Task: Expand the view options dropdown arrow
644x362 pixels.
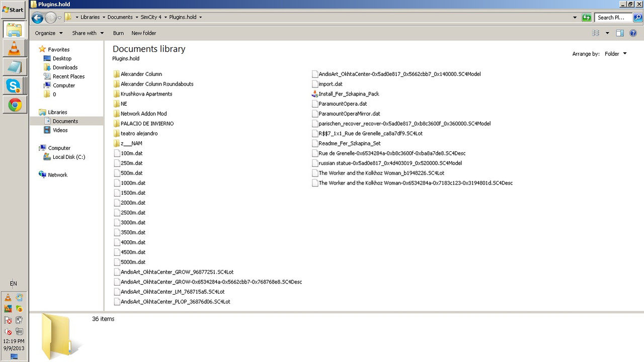Action: 607,33
